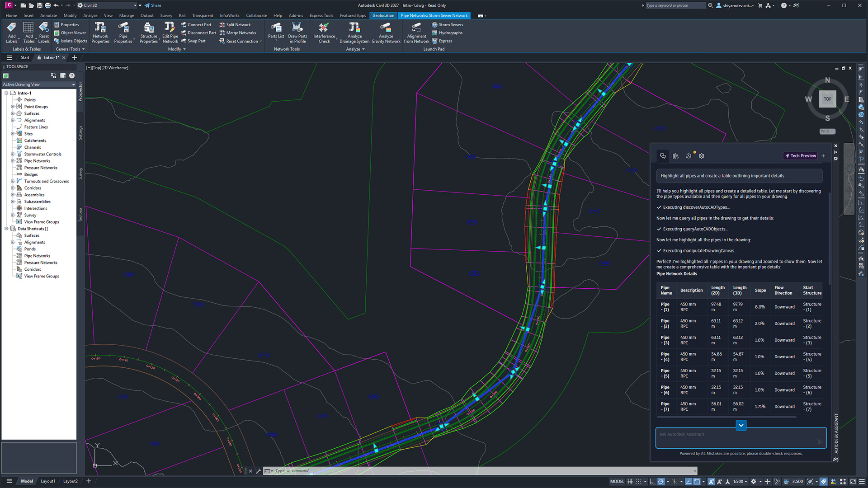Click the WCS coordinate system button

(x=827, y=131)
